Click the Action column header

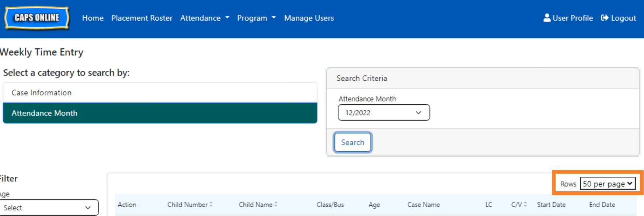(127, 205)
